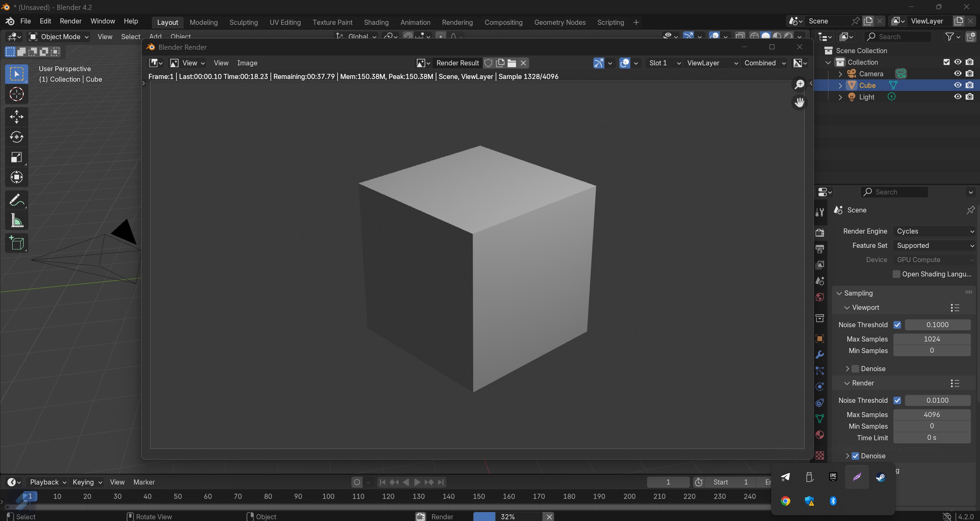This screenshot has height=521, width=980.
Task: Select the Measure tool
Action: coord(16,221)
